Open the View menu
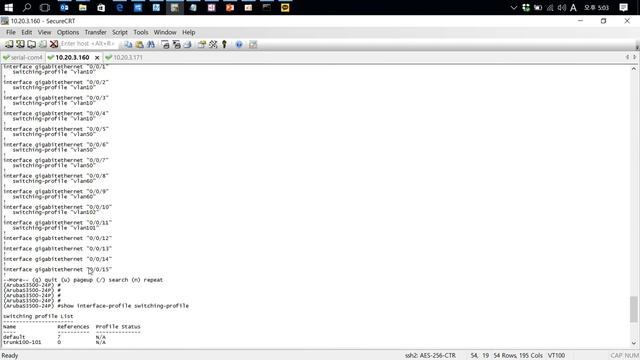Screen dimensions: 640x360 [x=44, y=32]
